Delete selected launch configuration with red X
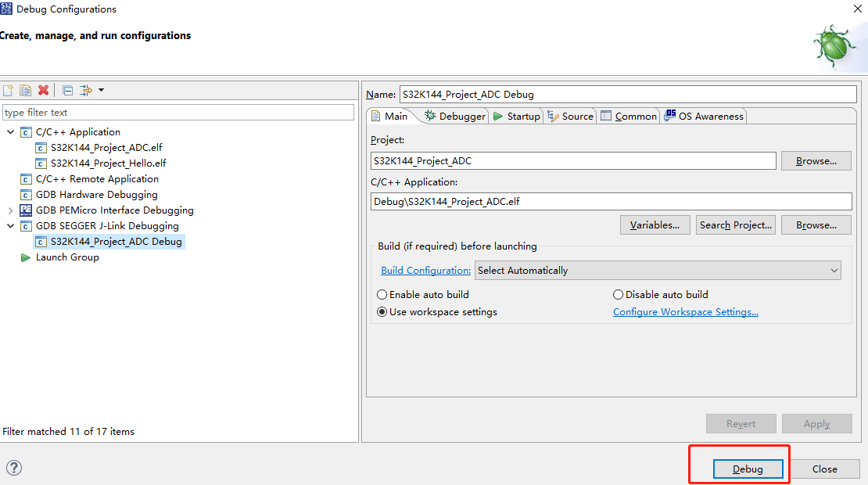The height and width of the screenshot is (485, 868). [43, 90]
